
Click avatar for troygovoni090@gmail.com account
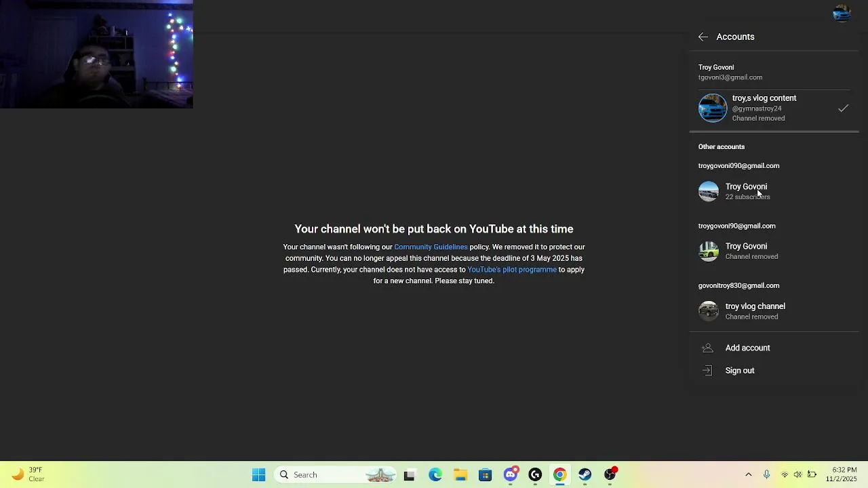point(709,192)
